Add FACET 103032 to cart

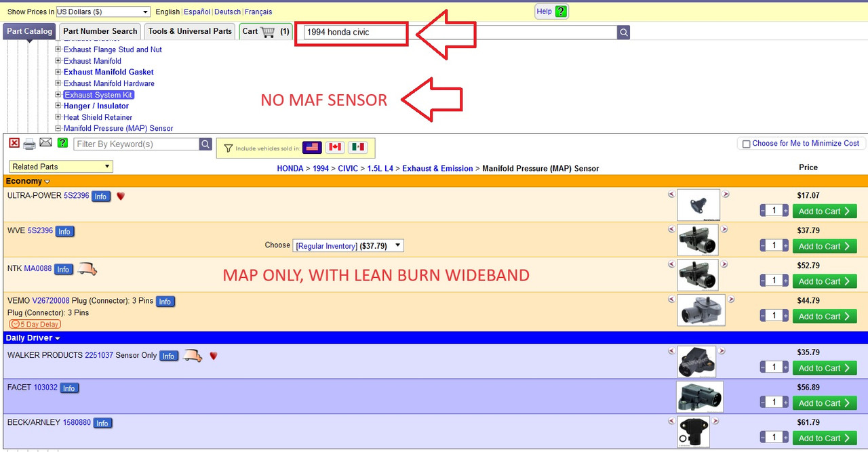point(825,403)
